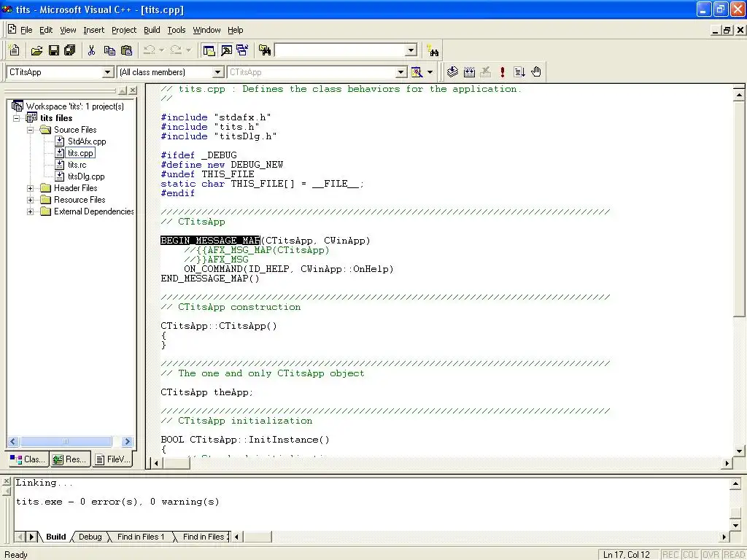Open the Tools menu
This screenshot has height=560, width=747.
pos(177,30)
